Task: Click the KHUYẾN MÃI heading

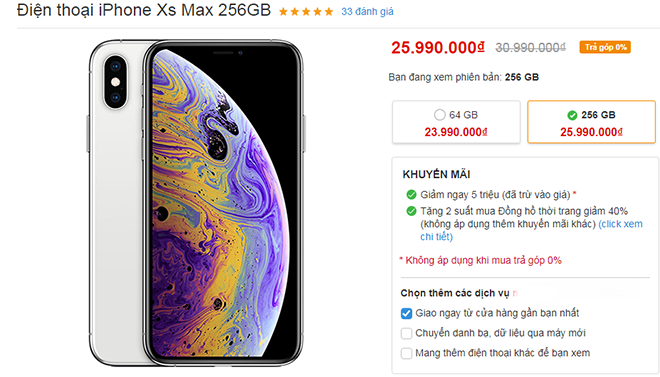Action: point(436,174)
